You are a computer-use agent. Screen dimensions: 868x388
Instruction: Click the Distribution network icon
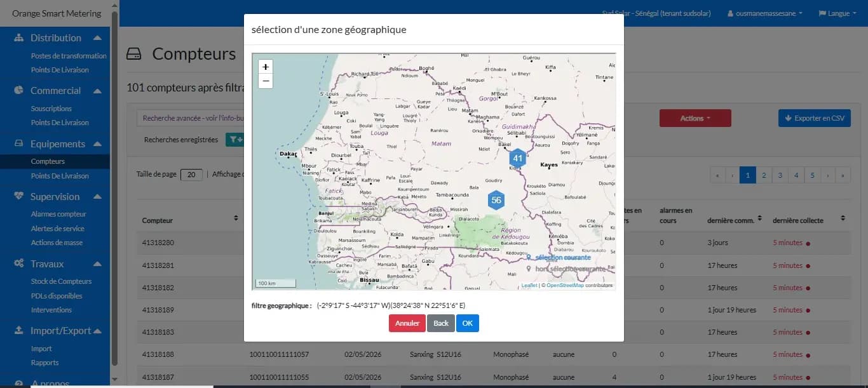[19, 37]
